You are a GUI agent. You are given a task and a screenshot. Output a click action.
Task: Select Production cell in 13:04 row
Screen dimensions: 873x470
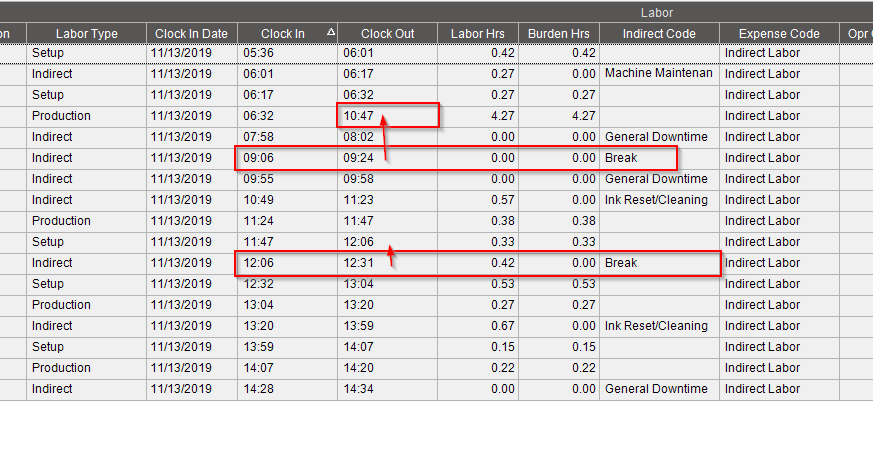86,305
